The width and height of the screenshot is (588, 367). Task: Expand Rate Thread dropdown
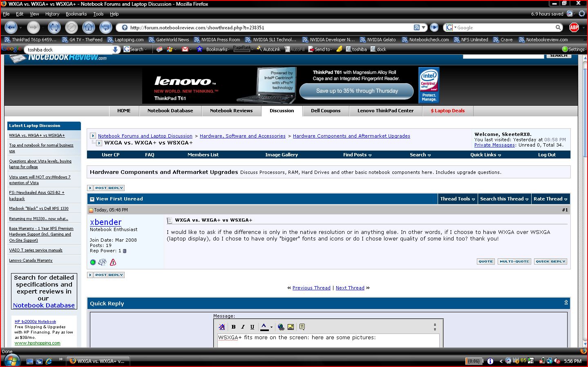(550, 199)
